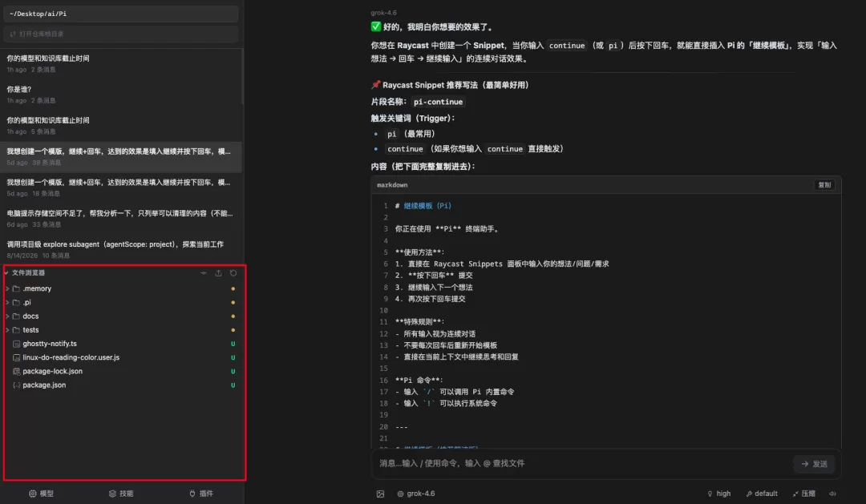Select the ghostty-notify.ts file name
Screen dimensions: 866x504
point(50,344)
